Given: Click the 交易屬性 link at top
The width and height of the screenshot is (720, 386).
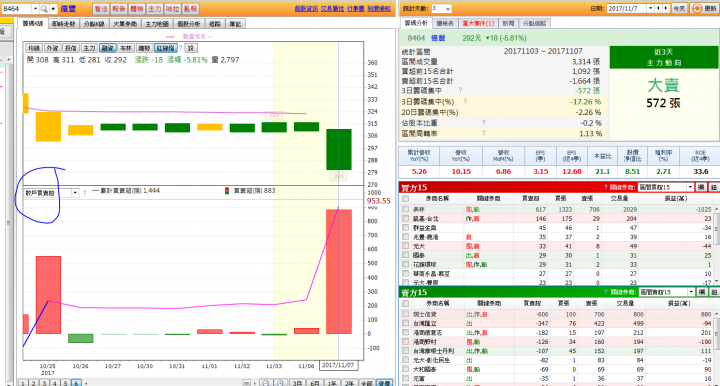Looking at the screenshot, I should 332,9.
